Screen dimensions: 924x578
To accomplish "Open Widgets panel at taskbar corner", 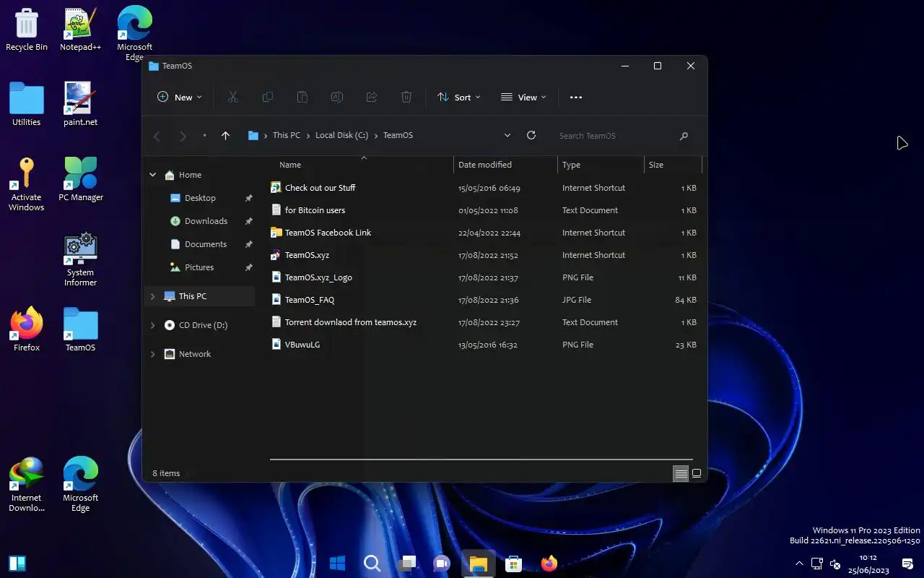I will coord(17,564).
